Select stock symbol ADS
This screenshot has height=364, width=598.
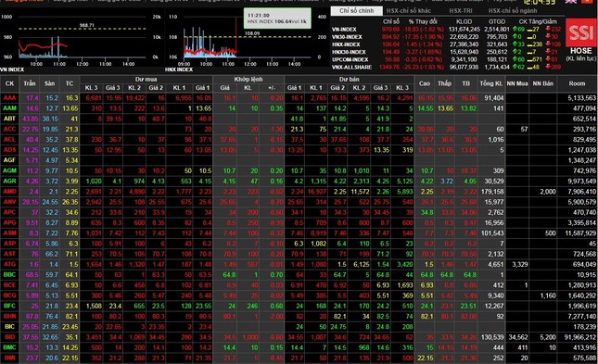pos(10,150)
